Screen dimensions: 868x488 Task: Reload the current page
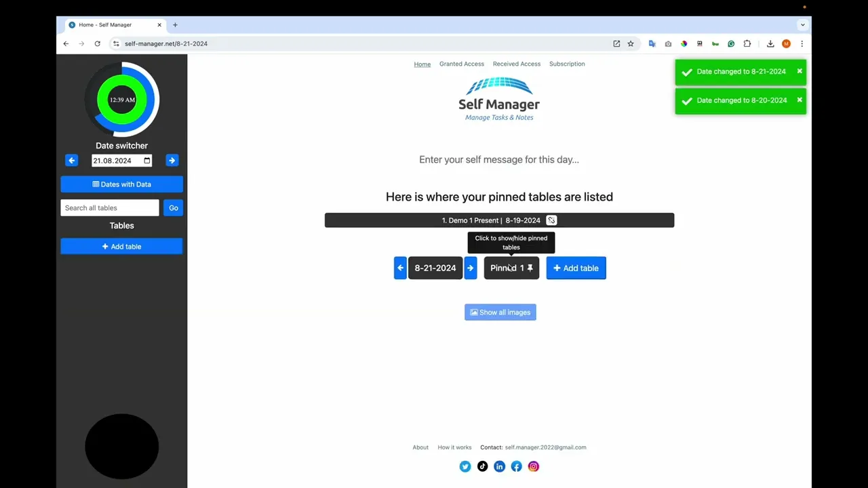coord(97,43)
